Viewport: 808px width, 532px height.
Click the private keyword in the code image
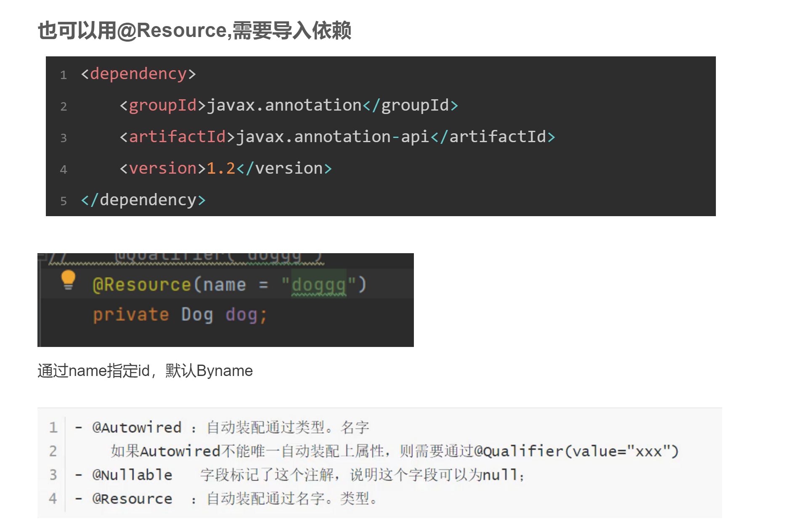pos(131,315)
